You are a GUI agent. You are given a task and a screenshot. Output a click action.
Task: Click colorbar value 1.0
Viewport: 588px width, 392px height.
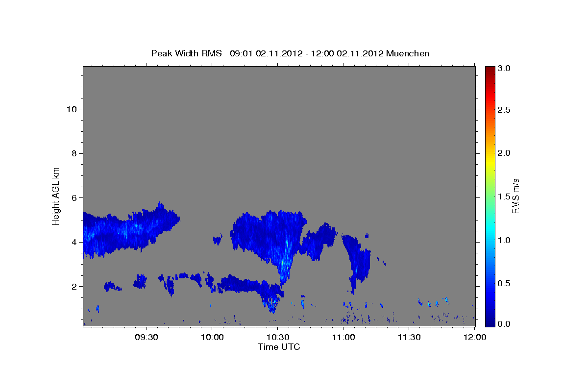505,240
